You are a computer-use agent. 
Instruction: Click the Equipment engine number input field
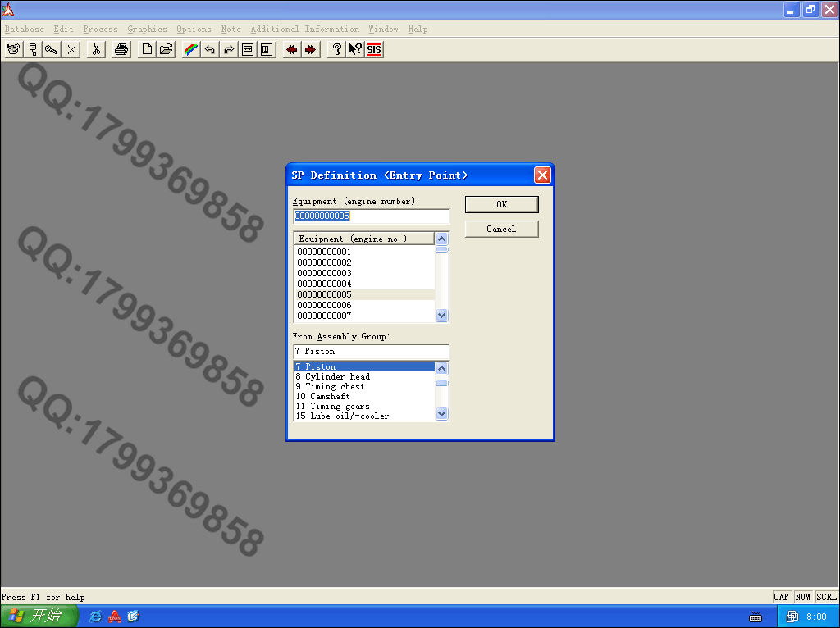[x=371, y=216]
